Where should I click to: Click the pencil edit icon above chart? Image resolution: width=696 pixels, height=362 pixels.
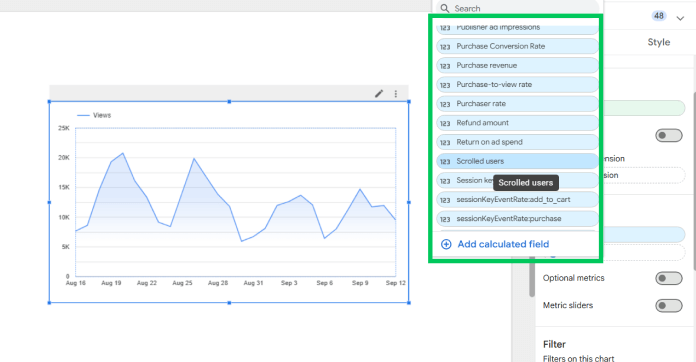pos(379,94)
